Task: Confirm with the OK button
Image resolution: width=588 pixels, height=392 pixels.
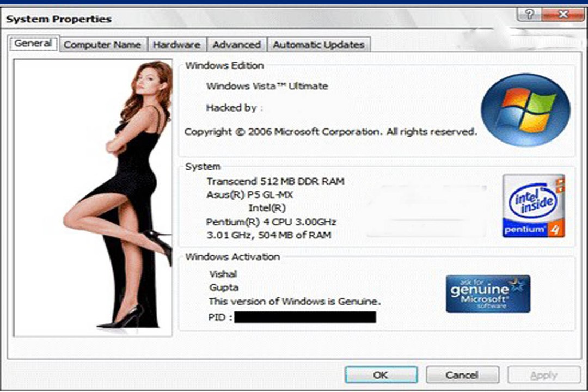Action: point(381,375)
